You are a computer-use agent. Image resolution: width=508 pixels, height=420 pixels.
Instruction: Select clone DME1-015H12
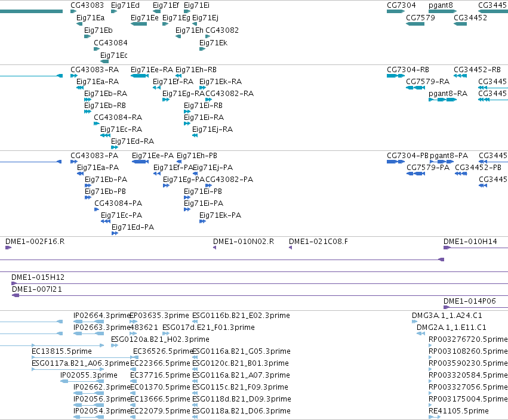click(x=38, y=277)
